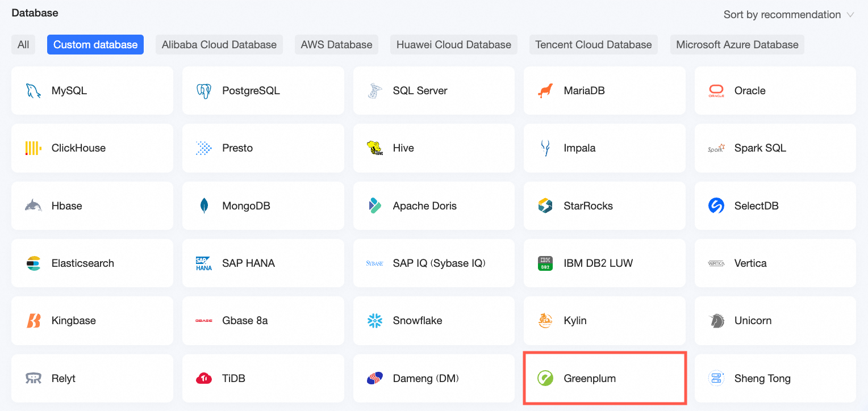Choose the PostgreSQL label text

tap(251, 91)
